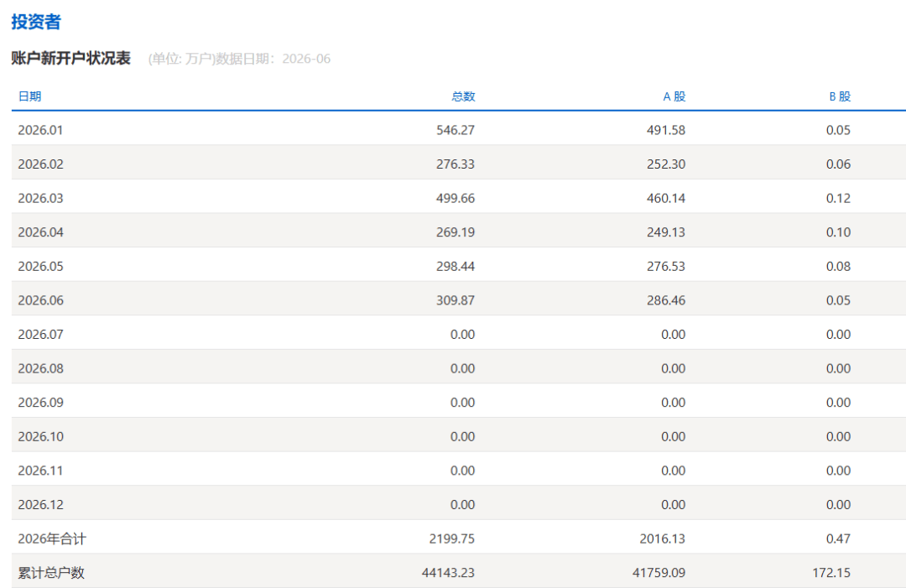Click the 账户新开户状况表 title

click(x=71, y=59)
